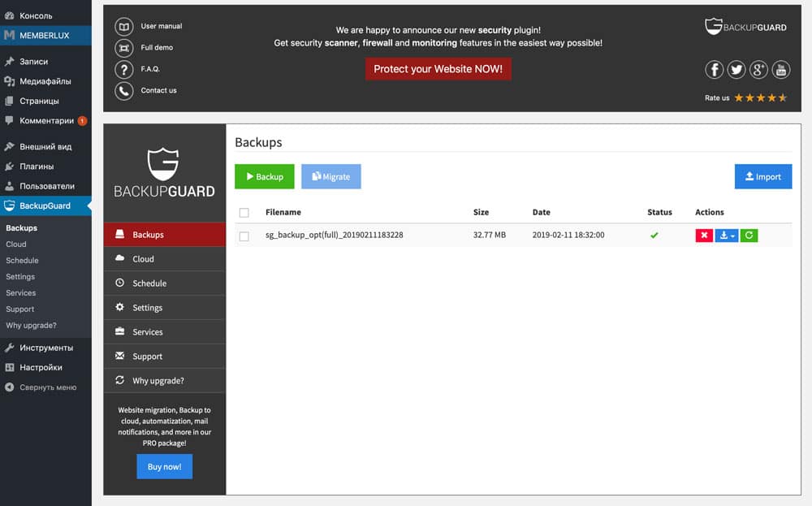The height and width of the screenshot is (506, 812).
Task: Click the red delete backup icon
Action: point(704,236)
